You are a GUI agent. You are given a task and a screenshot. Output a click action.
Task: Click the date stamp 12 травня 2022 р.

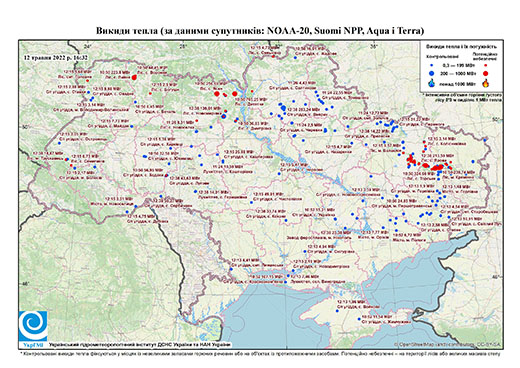tap(56, 57)
